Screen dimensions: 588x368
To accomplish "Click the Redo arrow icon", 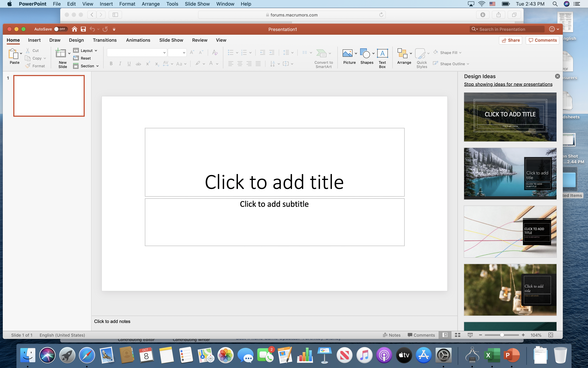I will [105, 29].
